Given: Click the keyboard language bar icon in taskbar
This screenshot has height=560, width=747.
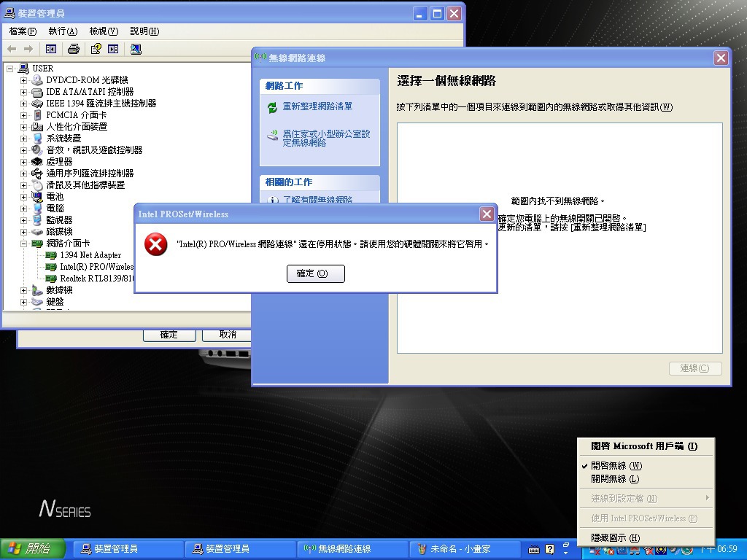Looking at the screenshot, I should 534,550.
